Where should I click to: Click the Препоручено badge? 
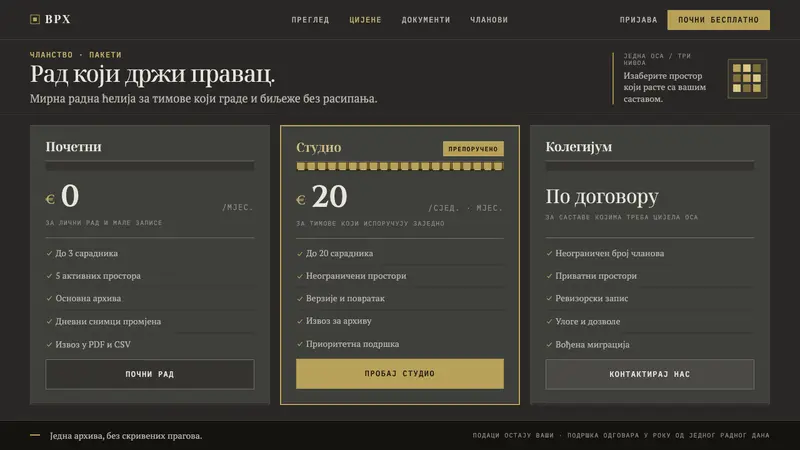point(473,148)
